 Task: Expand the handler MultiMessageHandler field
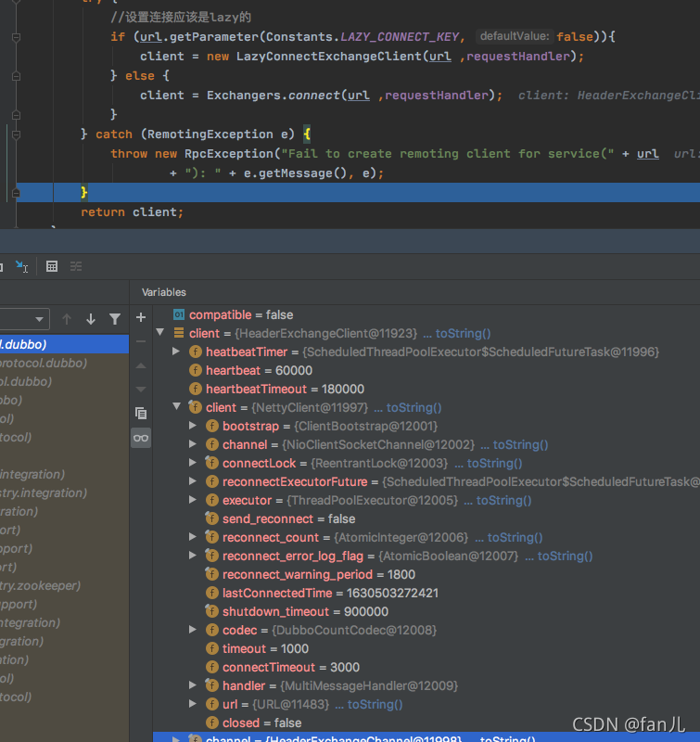[x=193, y=684]
